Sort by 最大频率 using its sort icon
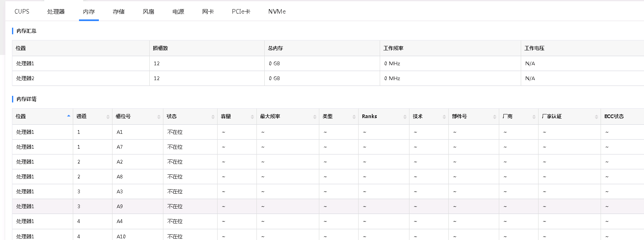Viewport: 644px width, 240px height. (x=315, y=117)
